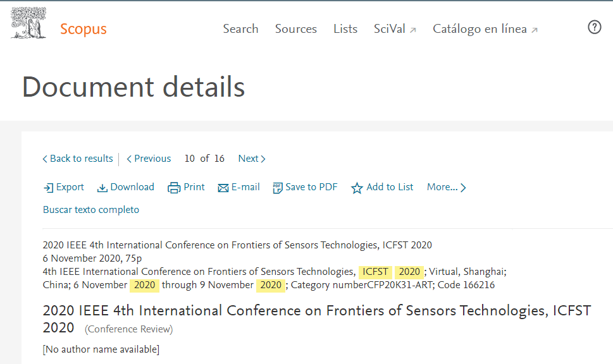Open the Search menu item
The image size is (613, 364).
pos(240,29)
